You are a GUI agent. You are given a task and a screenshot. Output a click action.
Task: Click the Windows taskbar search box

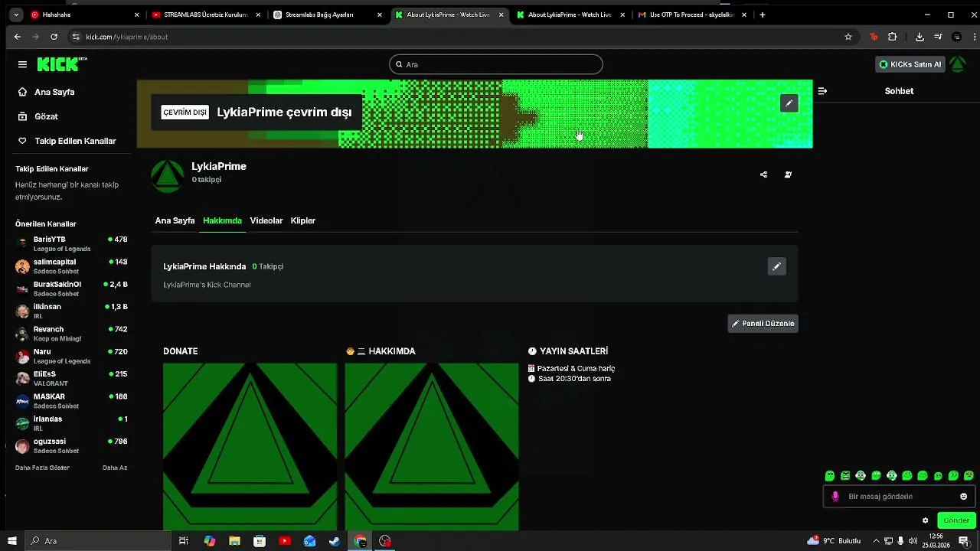(100, 541)
